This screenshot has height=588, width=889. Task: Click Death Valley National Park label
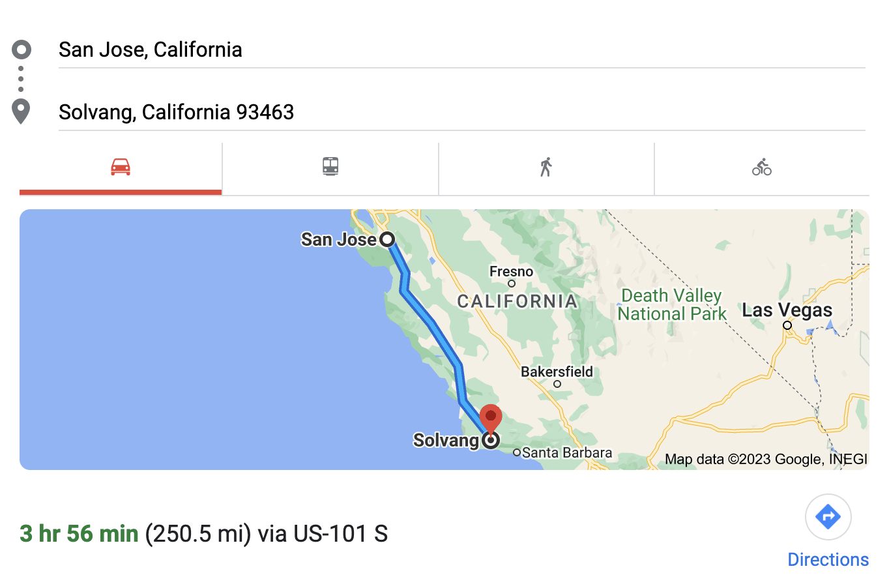point(671,304)
